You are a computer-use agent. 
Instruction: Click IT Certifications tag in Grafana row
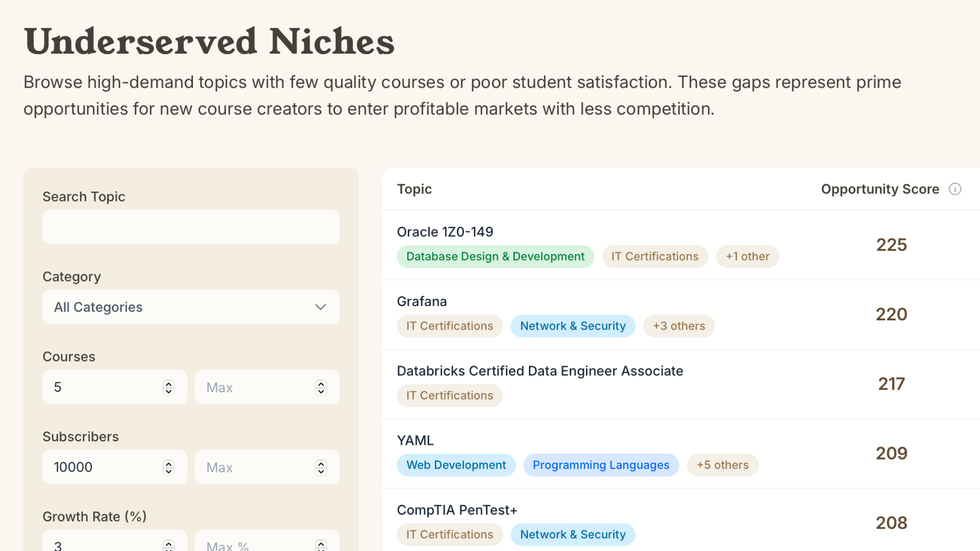pos(450,326)
